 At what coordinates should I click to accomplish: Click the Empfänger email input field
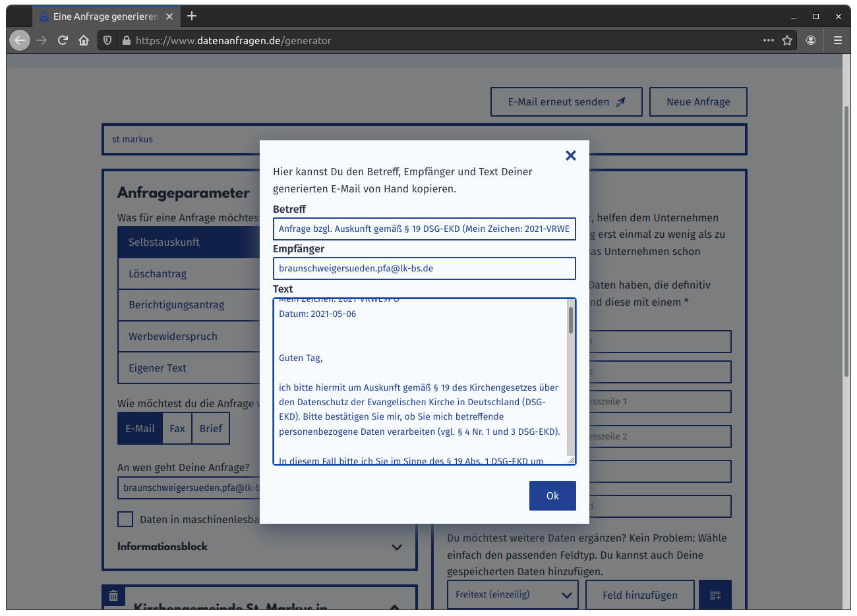[x=424, y=268]
